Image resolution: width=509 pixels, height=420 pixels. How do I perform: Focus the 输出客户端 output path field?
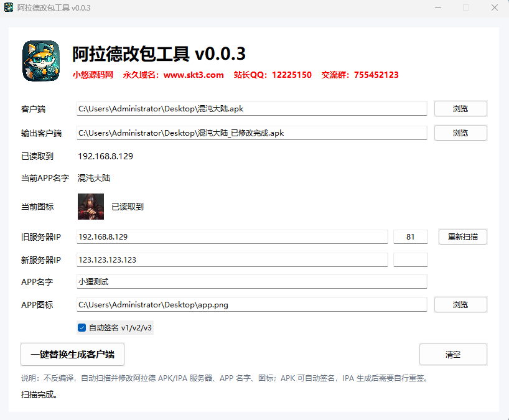tap(252, 133)
